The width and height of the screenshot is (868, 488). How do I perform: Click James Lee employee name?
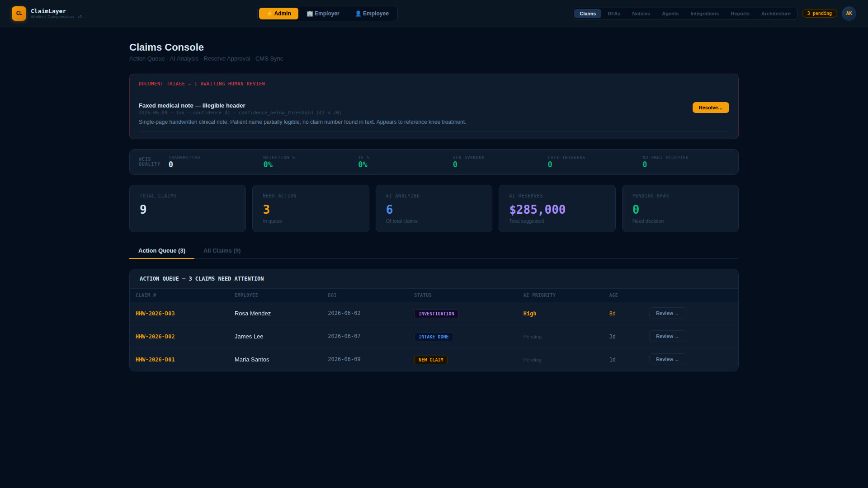pos(249,337)
